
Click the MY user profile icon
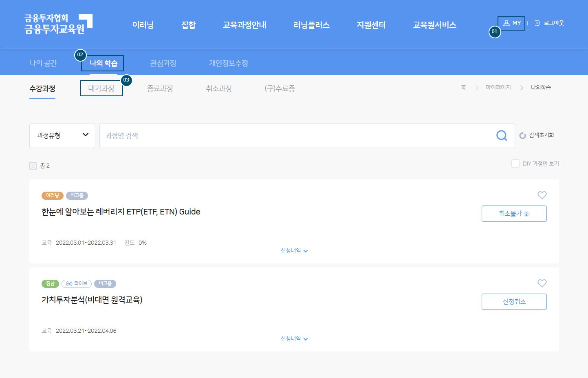[x=507, y=23]
